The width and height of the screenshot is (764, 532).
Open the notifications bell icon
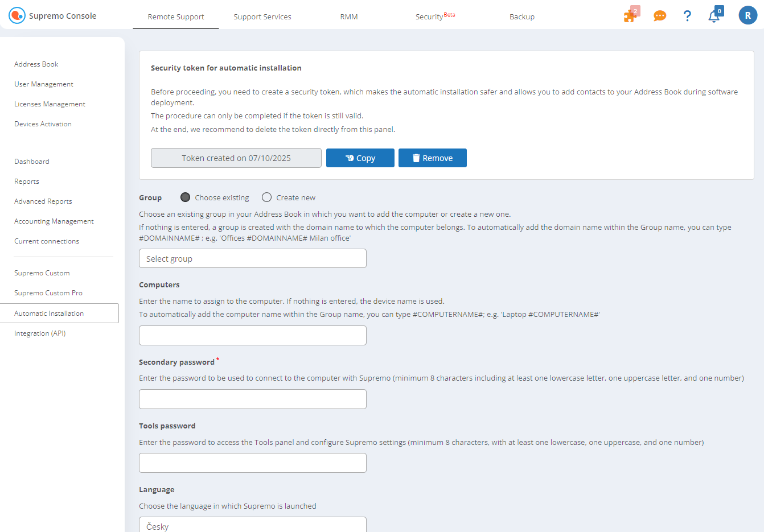click(714, 16)
